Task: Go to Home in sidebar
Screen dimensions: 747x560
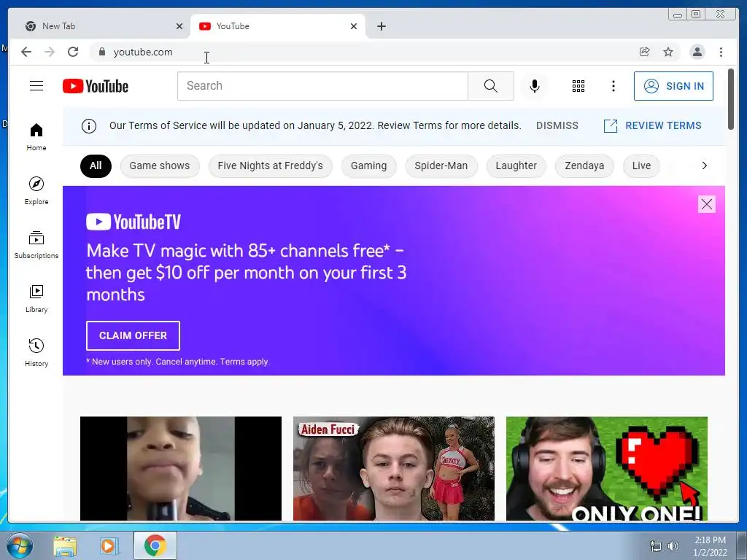Action: tap(36, 137)
